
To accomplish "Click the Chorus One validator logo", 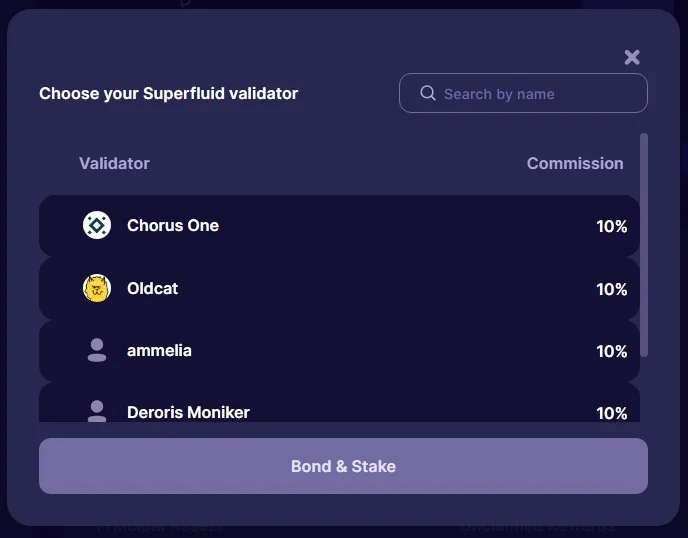I will click(97, 225).
